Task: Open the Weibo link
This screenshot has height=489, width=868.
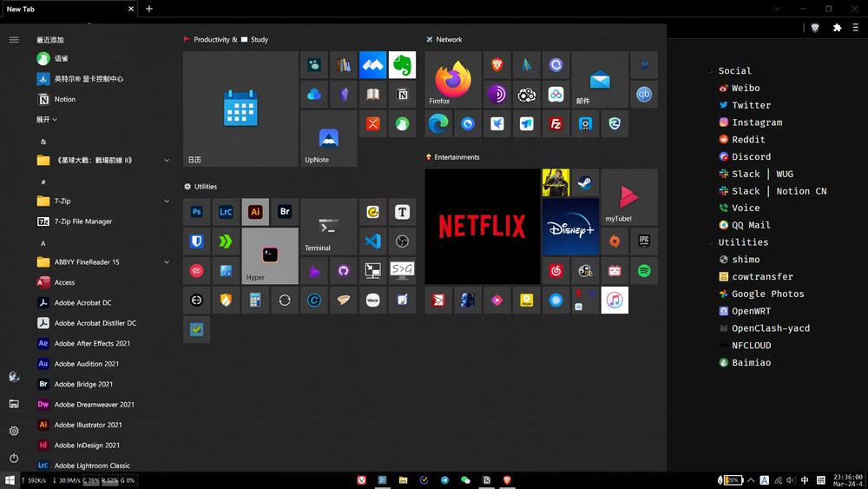Action: click(x=739, y=88)
